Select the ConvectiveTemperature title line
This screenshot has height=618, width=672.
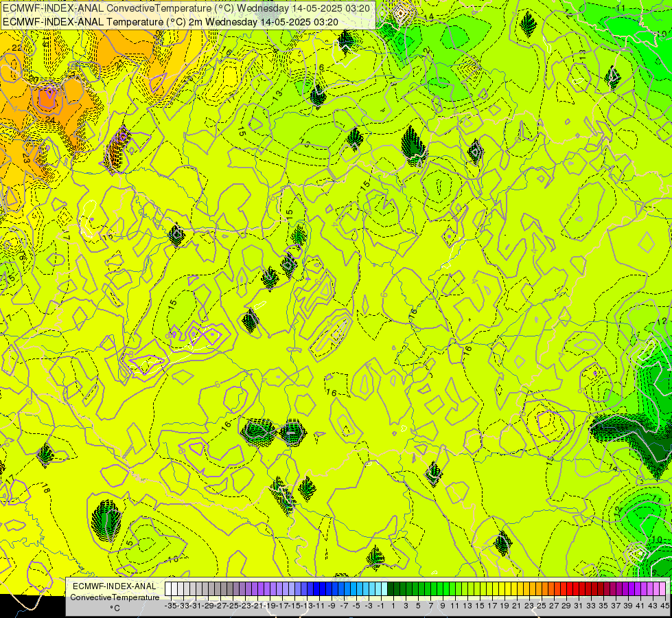click(x=186, y=8)
